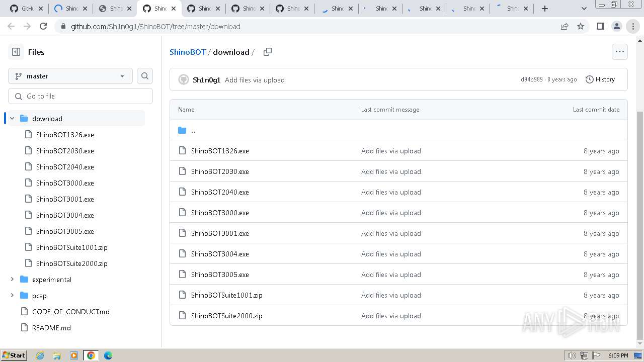Launch Internet Explorer from the taskbar

coord(40,355)
